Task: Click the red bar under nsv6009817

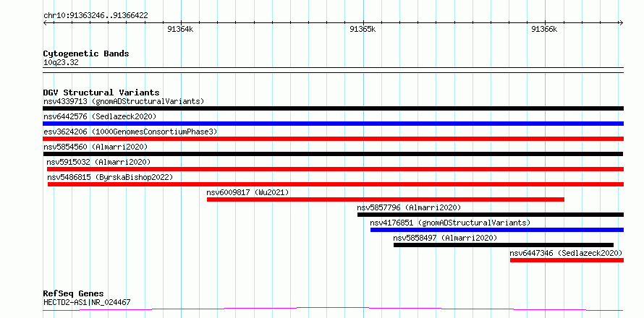Action: click(x=385, y=199)
